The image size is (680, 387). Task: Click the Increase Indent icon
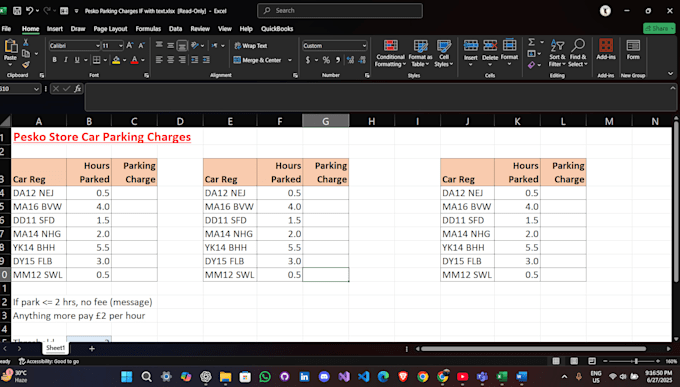[206, 60]
